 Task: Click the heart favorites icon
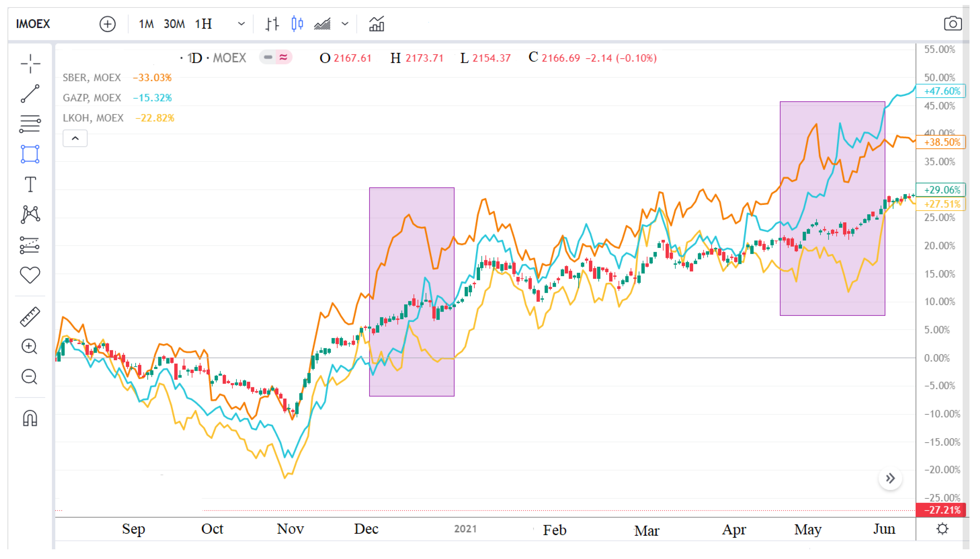pyautogui.click(x=30, y=275)
